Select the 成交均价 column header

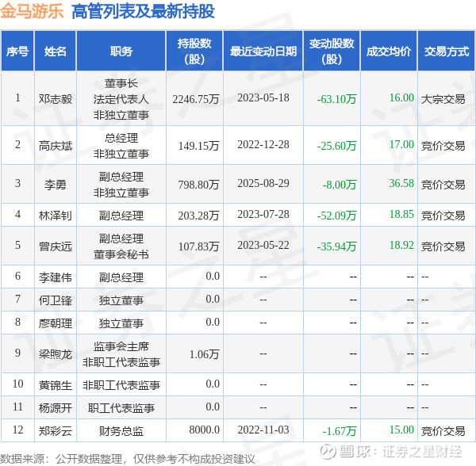(389, 52)
